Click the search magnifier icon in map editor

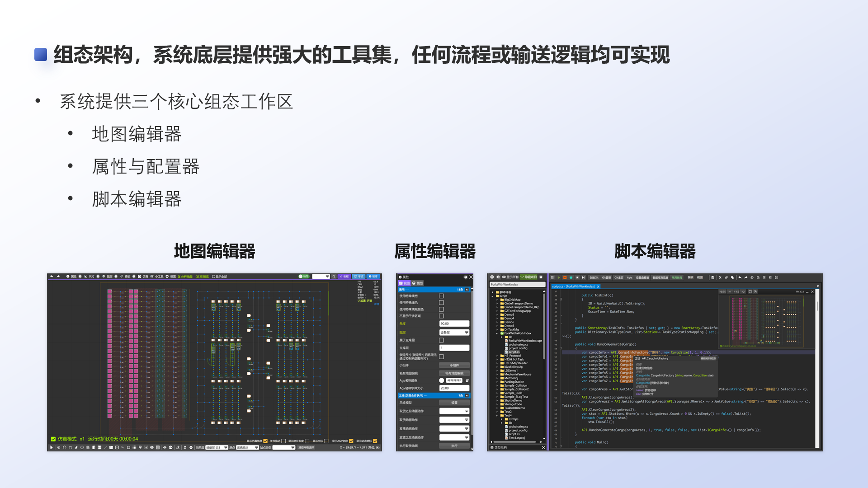[x=334, y=276]
